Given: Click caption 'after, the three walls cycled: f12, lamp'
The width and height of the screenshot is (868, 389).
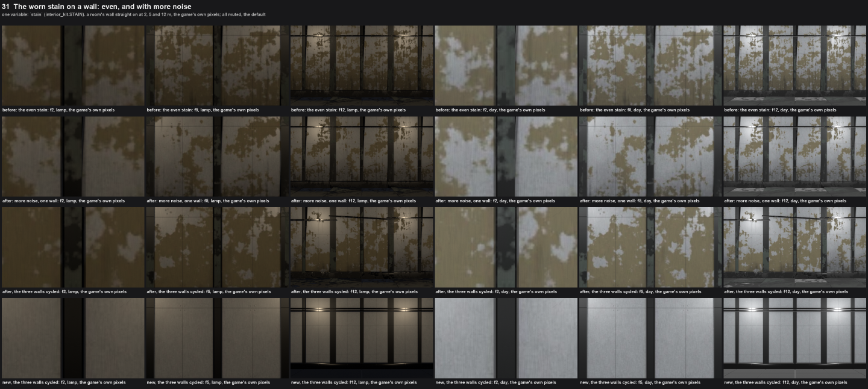Looking at the screenshot, I should (x=354, y=292).
